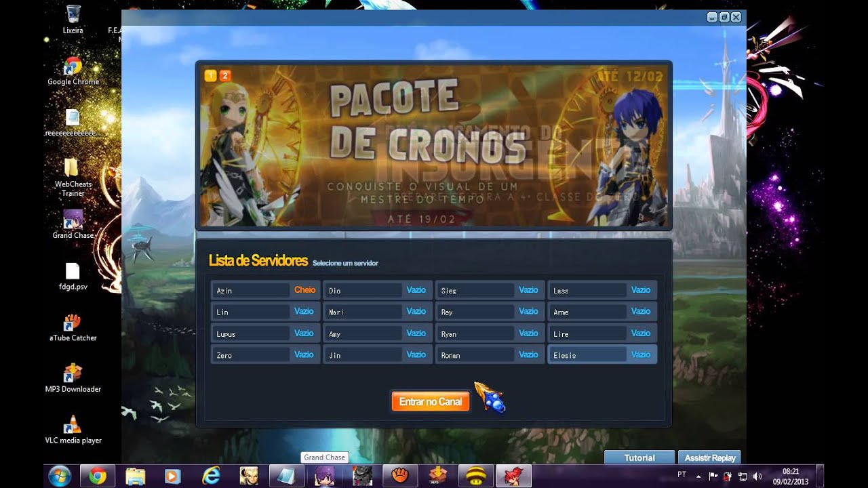The width and height of the screenshot is (868, 488).
Task: Select the Arme server
Action: click(x=602, y=312)
